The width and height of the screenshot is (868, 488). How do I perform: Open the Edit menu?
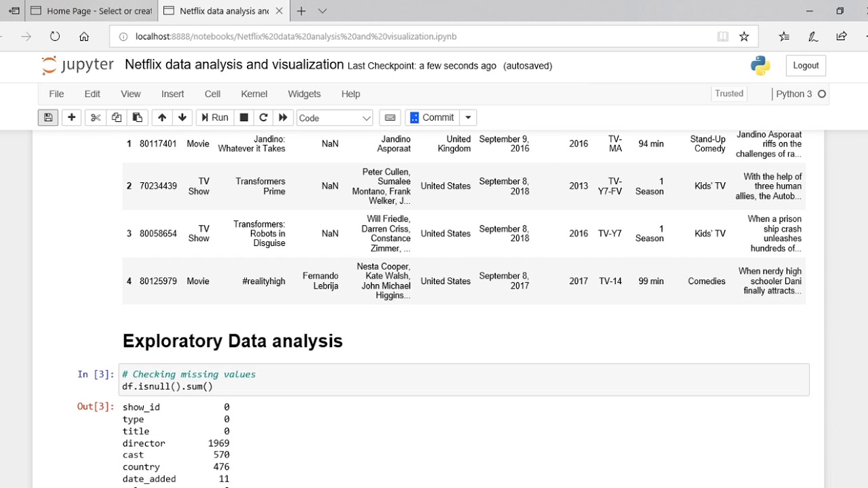[x=92, y=94]
